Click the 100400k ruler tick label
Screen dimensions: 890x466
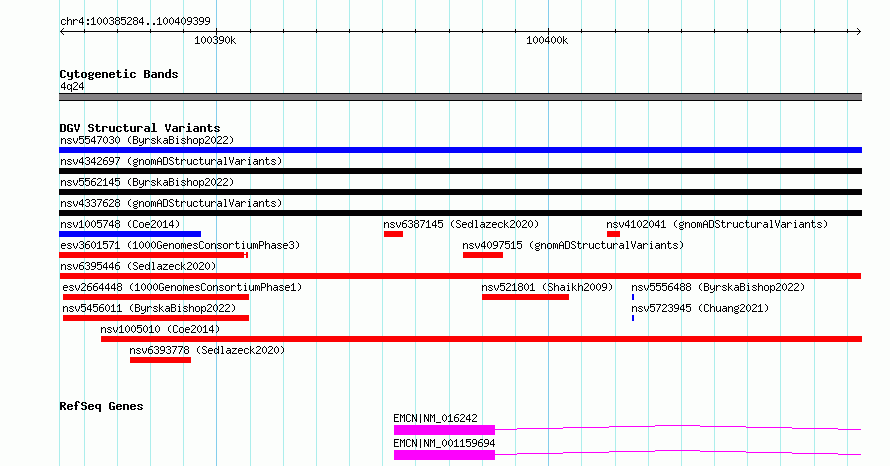[547, 40]
